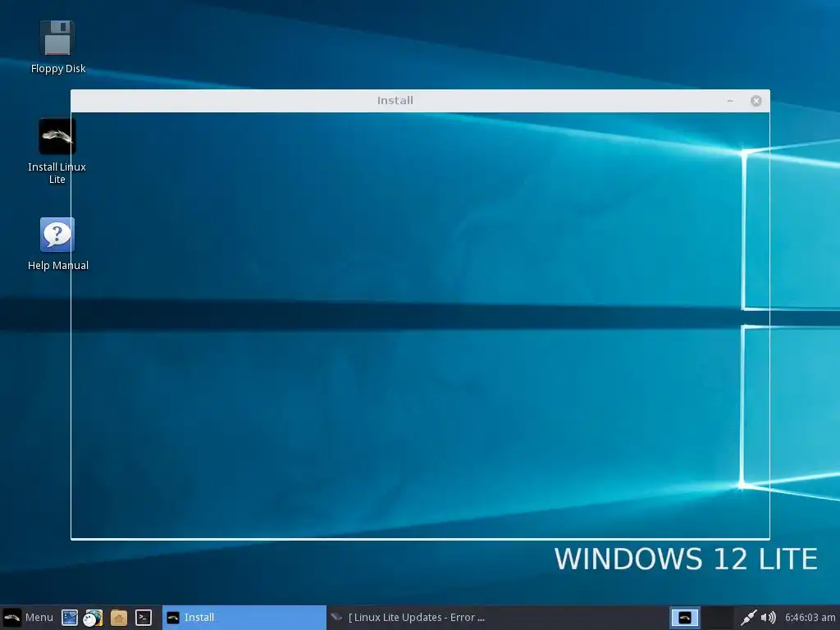The image size is (840, 630).
Task: Click the volume speaker tray icon
Action: (768, 618)
